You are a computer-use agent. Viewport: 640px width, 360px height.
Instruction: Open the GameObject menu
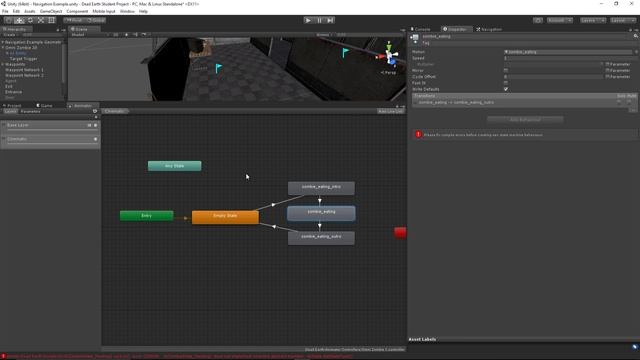(51, 11)
